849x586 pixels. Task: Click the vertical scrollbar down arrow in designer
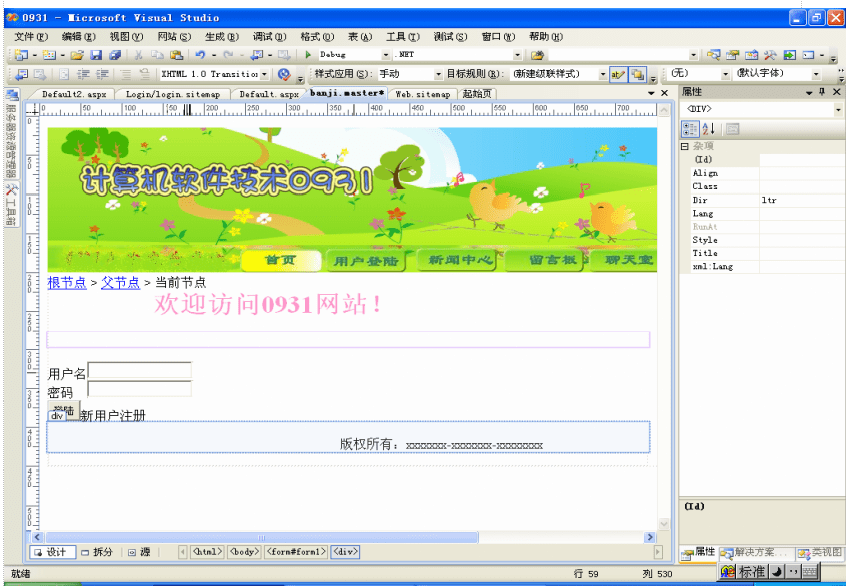pos(664,523)
